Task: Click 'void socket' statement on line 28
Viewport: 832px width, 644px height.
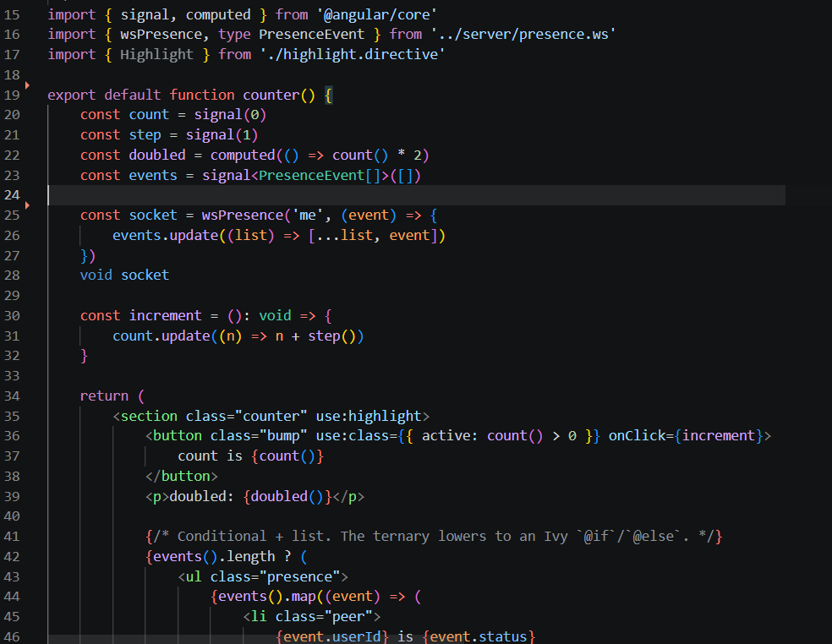Action: tap(124, 276)
